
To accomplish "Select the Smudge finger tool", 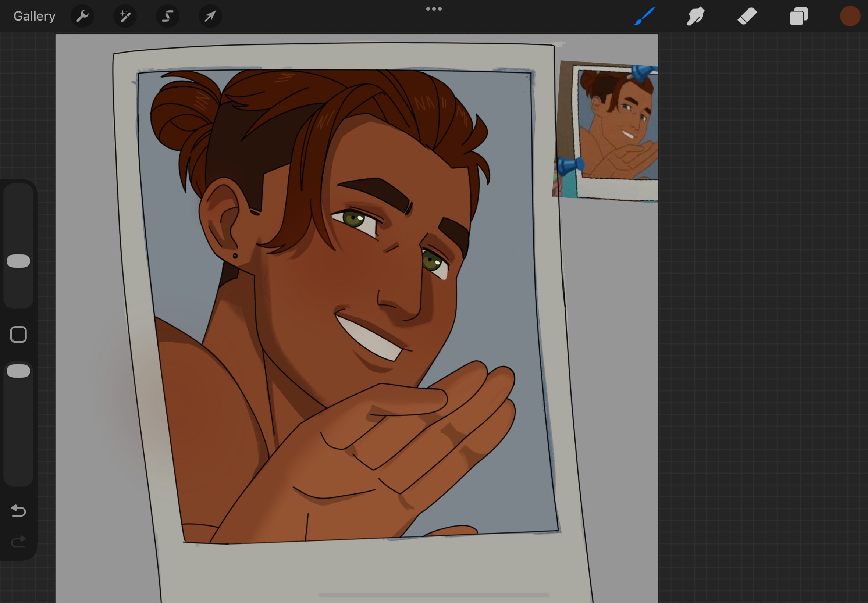I will click(x=696, y=16).
